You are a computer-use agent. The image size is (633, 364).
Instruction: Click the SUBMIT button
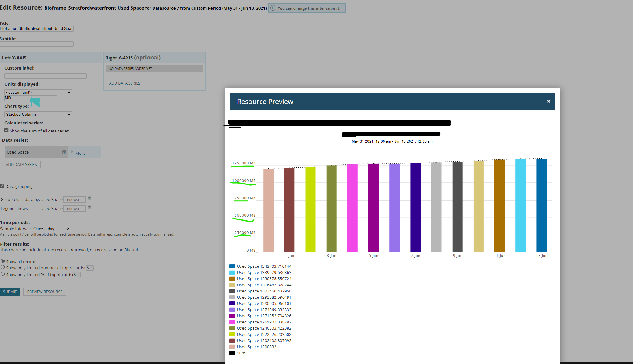coord(10,292)
